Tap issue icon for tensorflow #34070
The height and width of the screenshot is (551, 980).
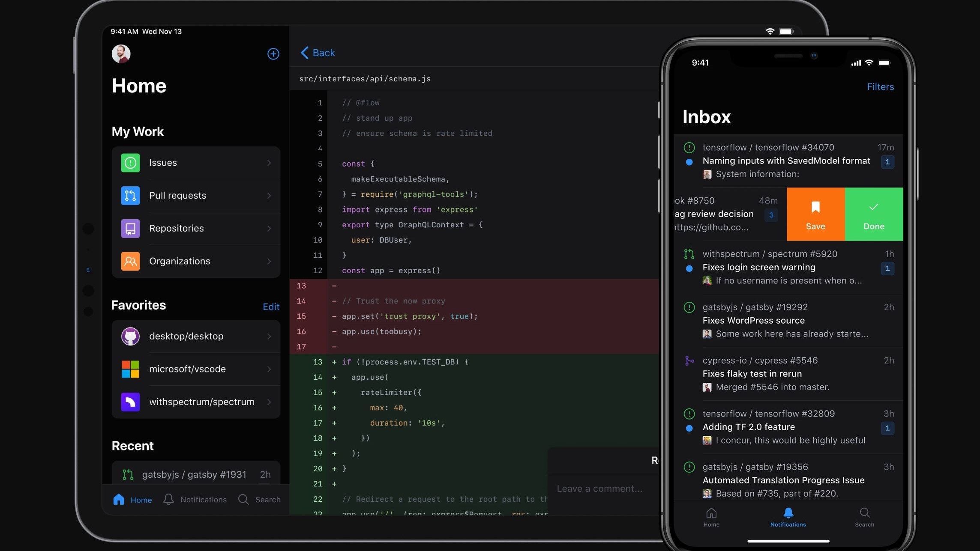click(689, 148)
